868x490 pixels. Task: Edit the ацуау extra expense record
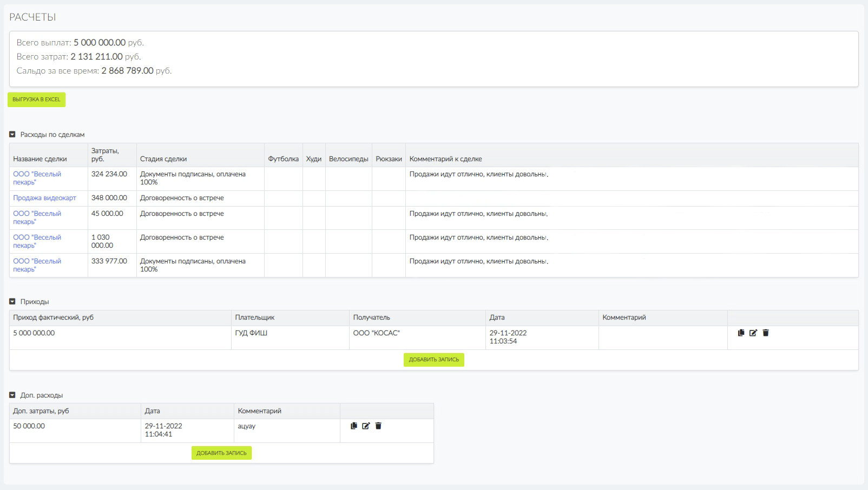366,426
